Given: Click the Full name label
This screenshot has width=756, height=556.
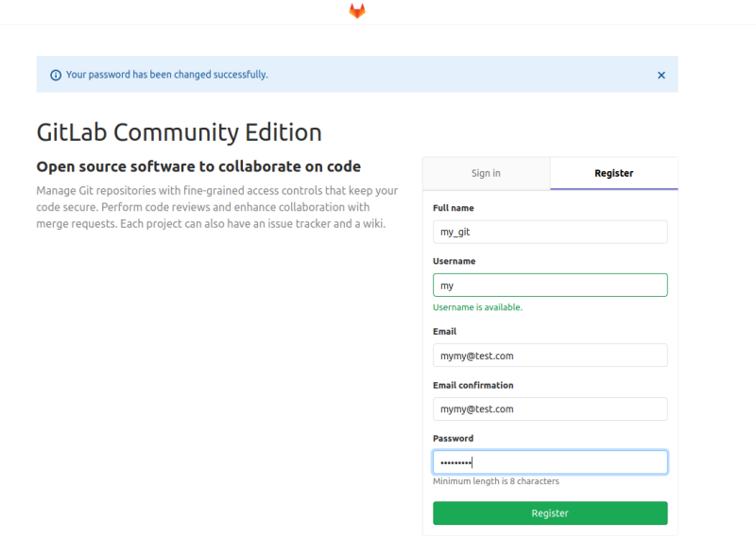Looking at the screenshot, I should click(x=453, y=207).
